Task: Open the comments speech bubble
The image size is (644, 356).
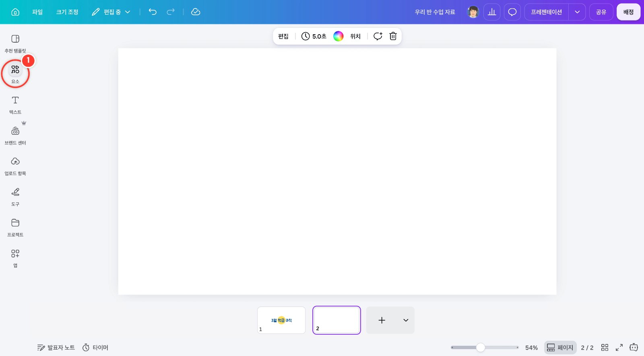Action: coord(512,12)
